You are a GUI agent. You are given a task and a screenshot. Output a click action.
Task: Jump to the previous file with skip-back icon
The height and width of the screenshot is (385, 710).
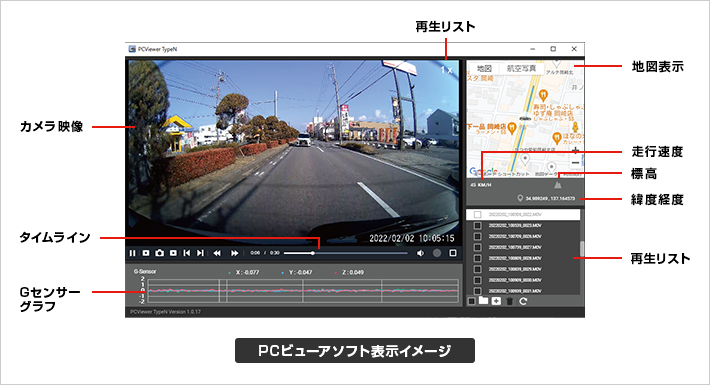click(x=187, y=253)
